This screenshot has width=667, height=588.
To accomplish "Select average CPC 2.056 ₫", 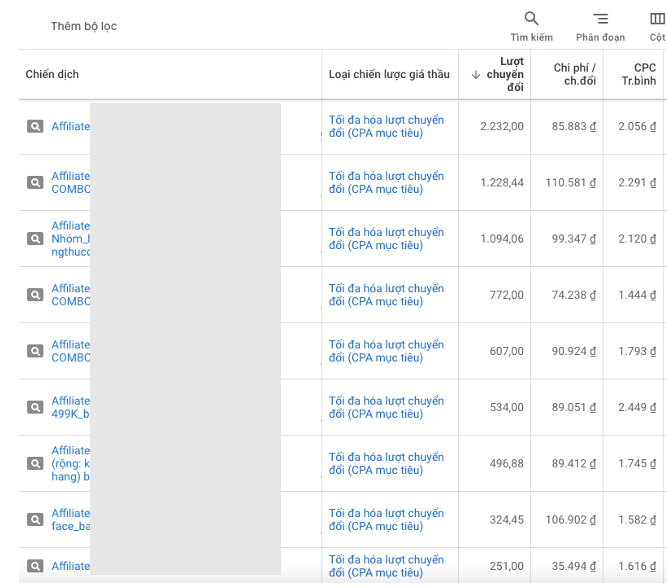I will (x=637, y=126).
